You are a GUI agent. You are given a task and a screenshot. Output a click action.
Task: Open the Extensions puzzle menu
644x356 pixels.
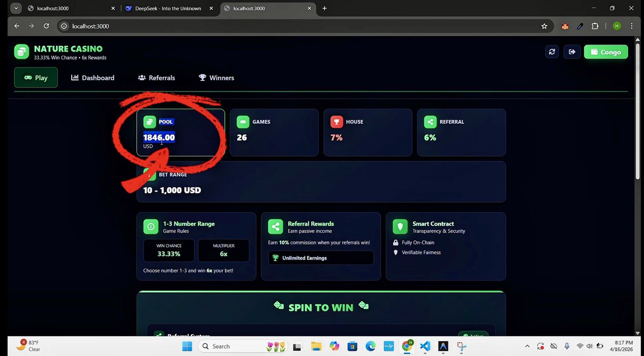[x=595, y=26]
